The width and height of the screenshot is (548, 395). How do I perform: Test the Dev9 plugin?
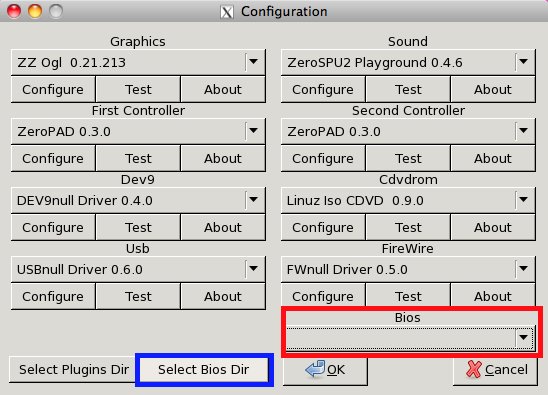coord(138,228)
